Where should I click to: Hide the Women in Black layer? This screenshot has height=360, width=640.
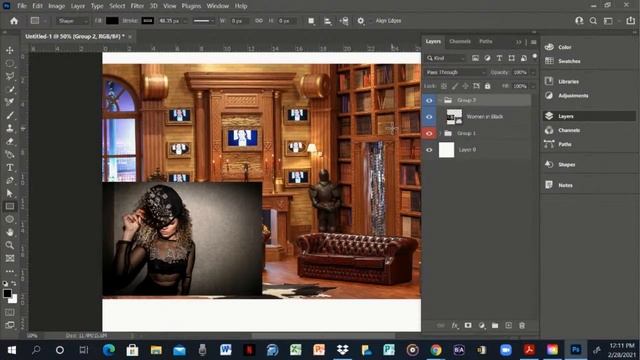[429, 117]
